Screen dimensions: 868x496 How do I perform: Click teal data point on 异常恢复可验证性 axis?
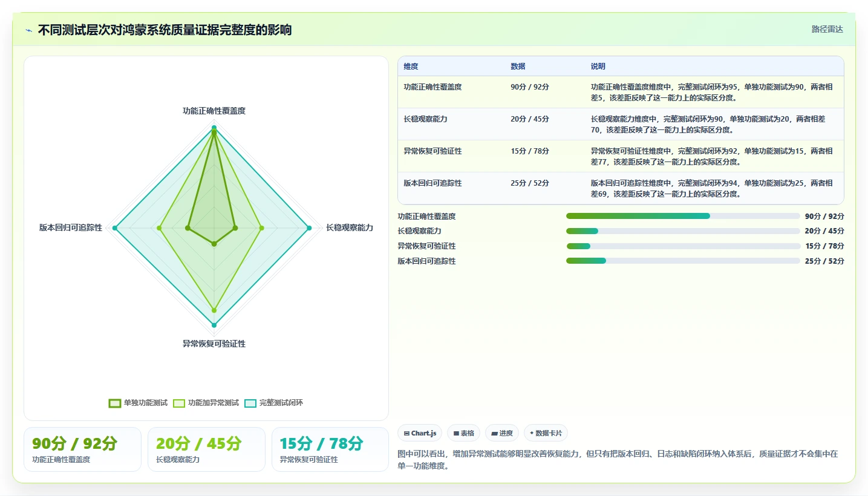click(214, 325)
